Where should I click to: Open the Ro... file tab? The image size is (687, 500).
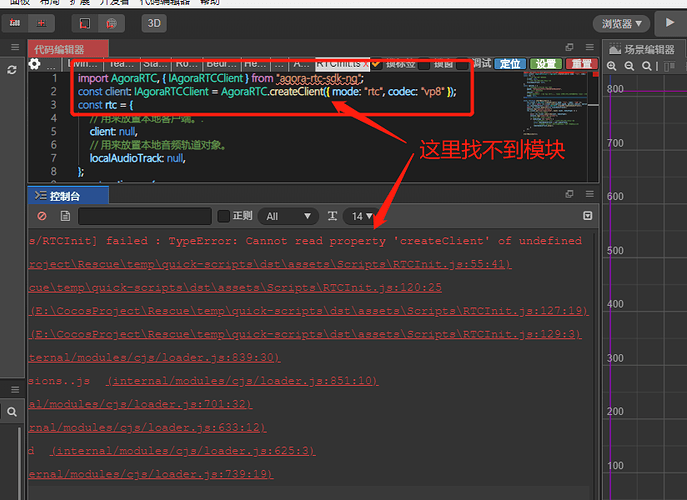tap(188, 64)
